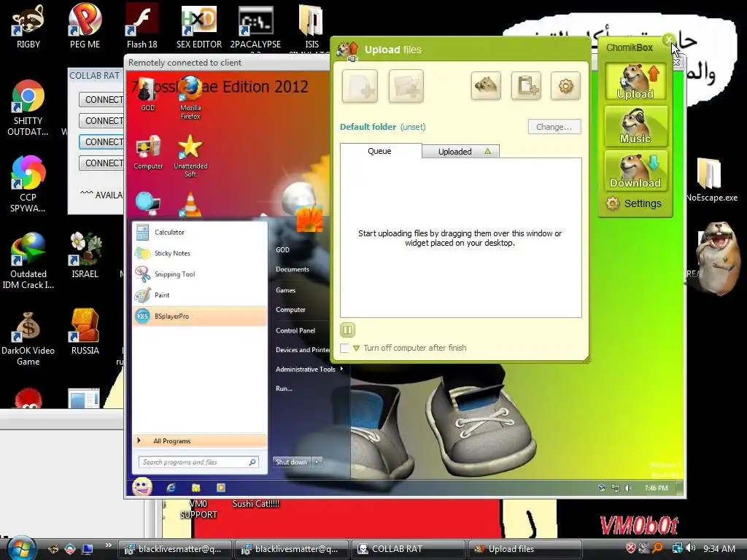The image size is (747, 560).
Task: Open Games in the Start menu right pane
Action: pyautogui.click(x=285, y=290)
